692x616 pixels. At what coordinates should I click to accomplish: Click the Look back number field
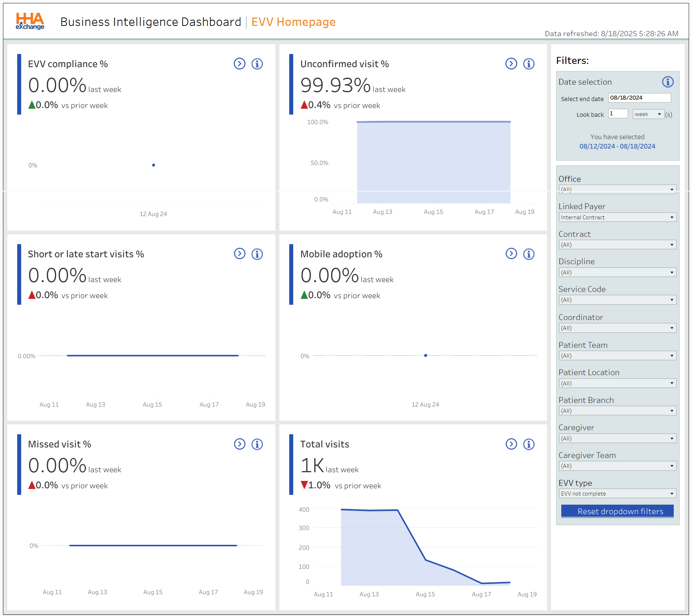(618, 114)
